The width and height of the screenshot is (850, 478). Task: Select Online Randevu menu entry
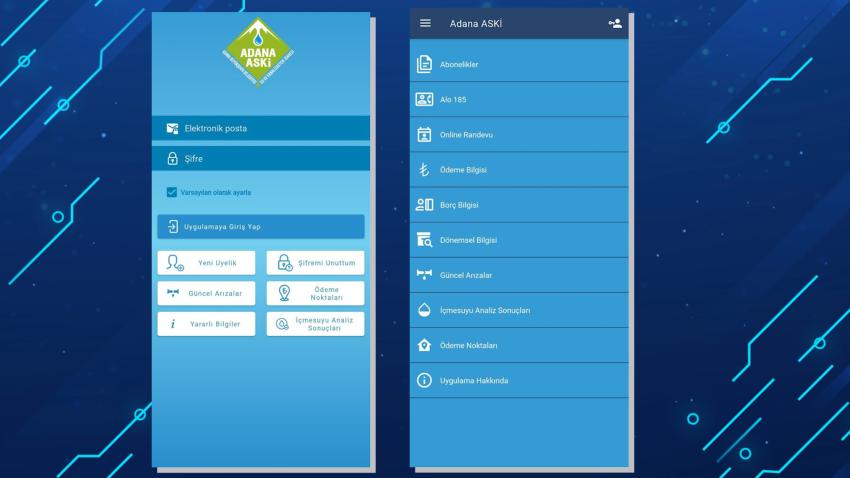tap(519, 134)
